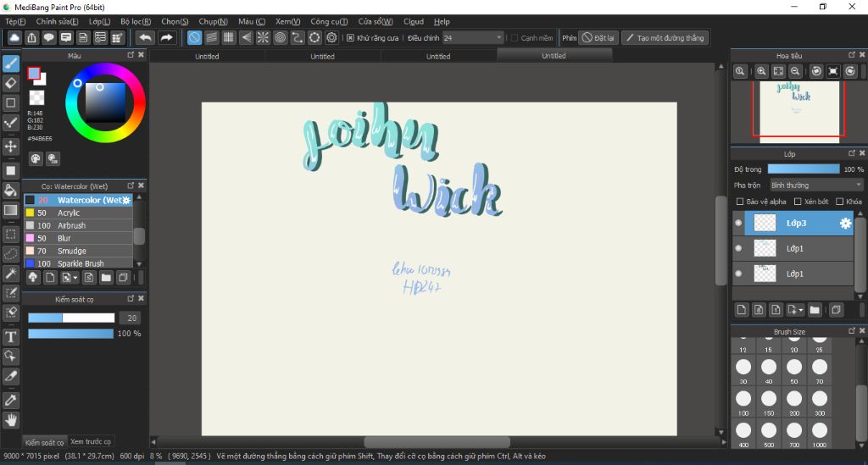Open the Điều chỉnh value dropdown
868x465 pixels.
pos(473,37)
